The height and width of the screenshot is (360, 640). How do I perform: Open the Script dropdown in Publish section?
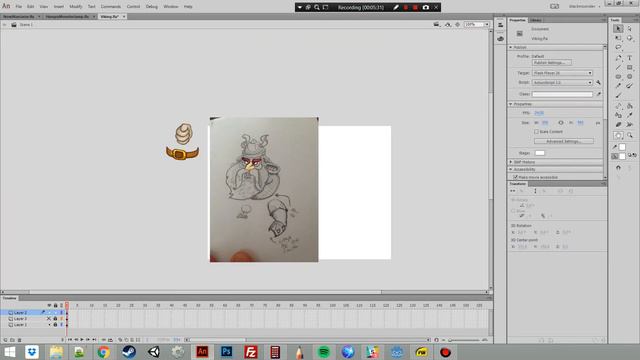(x=562, y=82)
